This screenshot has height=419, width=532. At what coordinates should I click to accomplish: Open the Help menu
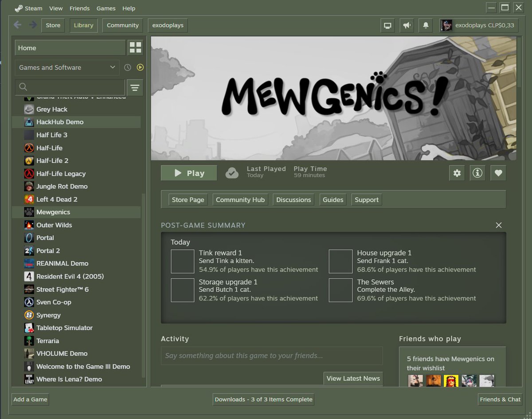pyautogui.click(x=129, y=8)
